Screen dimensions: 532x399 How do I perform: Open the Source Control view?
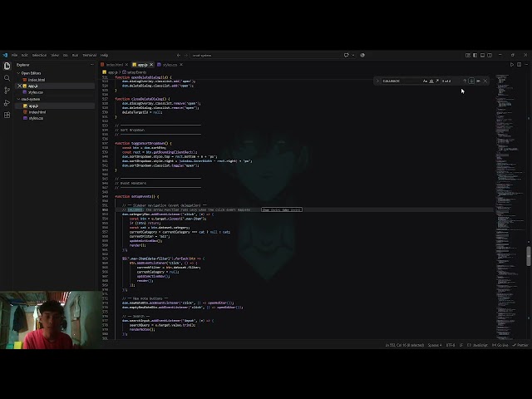pyautogui.click(x=7, y=91)
